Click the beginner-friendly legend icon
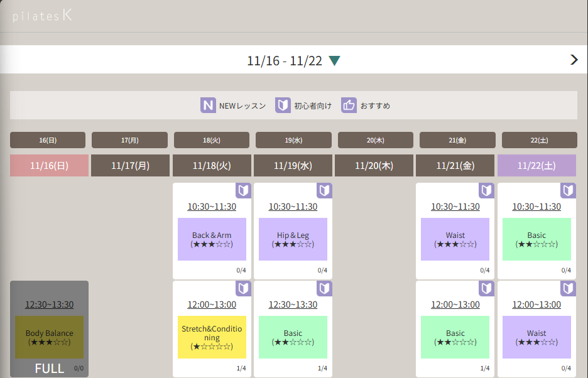This screenshot has width=588, height=378. coord(283,105)
